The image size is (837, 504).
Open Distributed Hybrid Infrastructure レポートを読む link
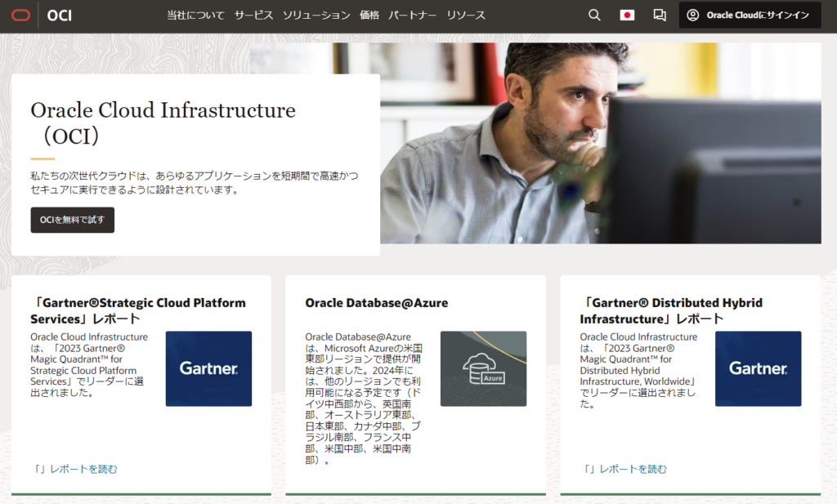click(x=624, y=469)
